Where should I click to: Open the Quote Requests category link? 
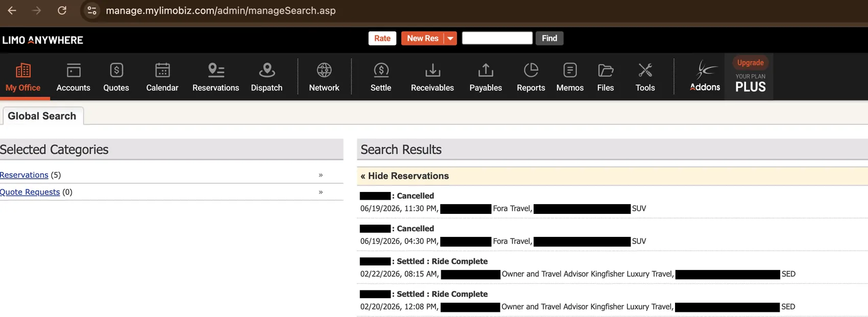click(x=30, y=192)
